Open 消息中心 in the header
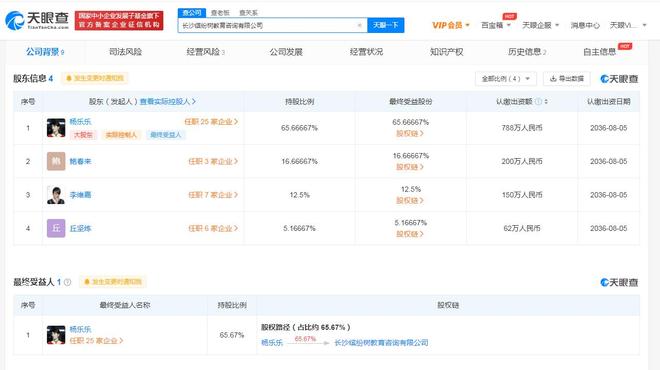This screenshot has height=370, width=660. [585, 25]
